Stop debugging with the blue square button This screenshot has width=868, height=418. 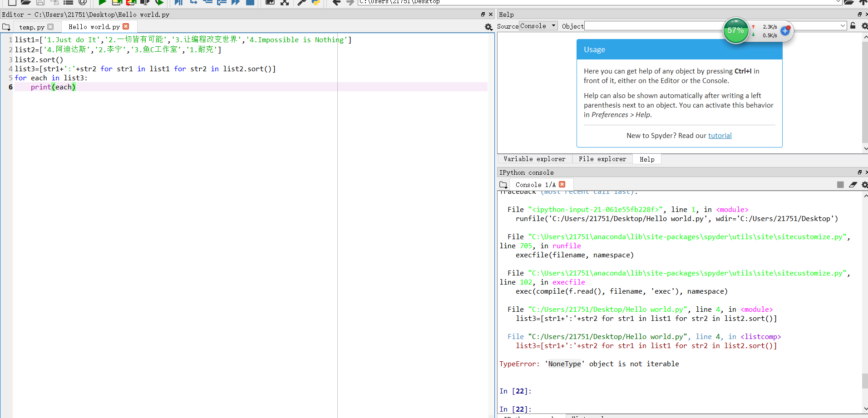pos(250,2)
